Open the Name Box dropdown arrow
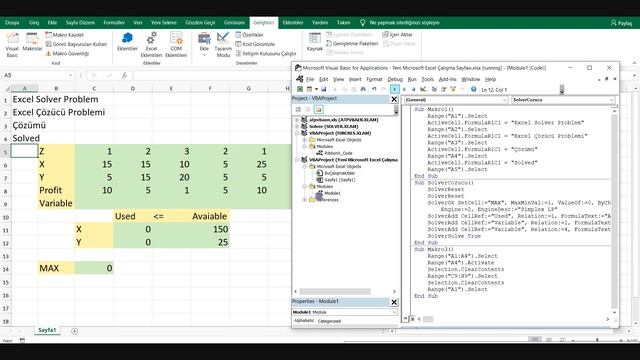The image size is (640, 360). (70, 76)
